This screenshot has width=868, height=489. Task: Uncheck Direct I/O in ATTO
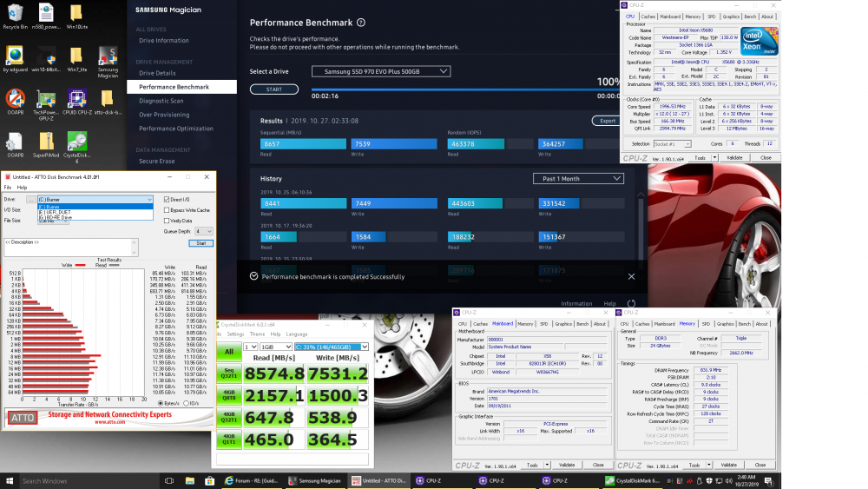point(167,200)
